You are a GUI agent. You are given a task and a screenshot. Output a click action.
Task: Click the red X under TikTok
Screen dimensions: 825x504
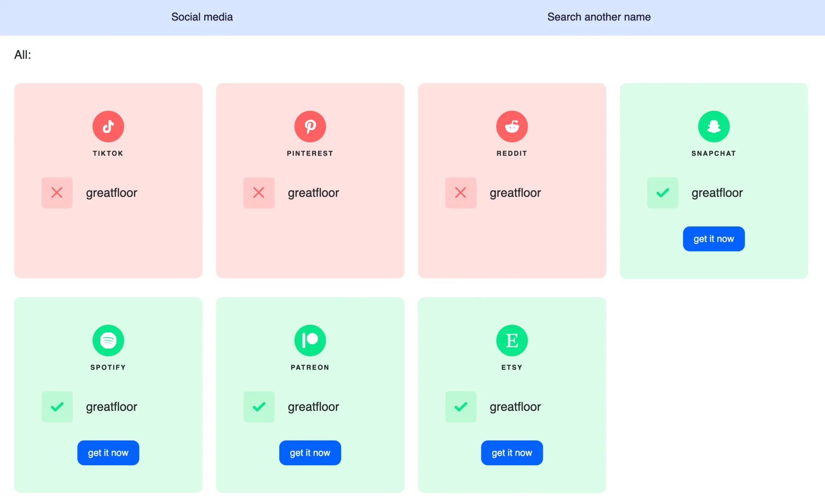57,193
